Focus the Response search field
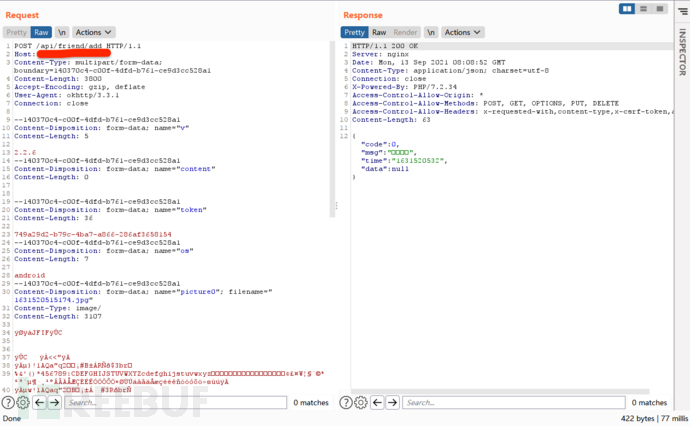This screenshot has width=690, height=426. (x=514, y=402)
